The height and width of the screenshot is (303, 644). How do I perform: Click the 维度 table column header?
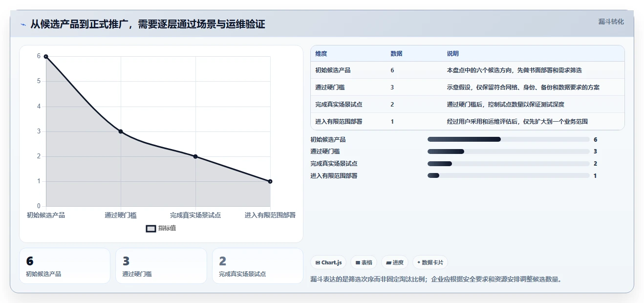(x=322, y=54)
